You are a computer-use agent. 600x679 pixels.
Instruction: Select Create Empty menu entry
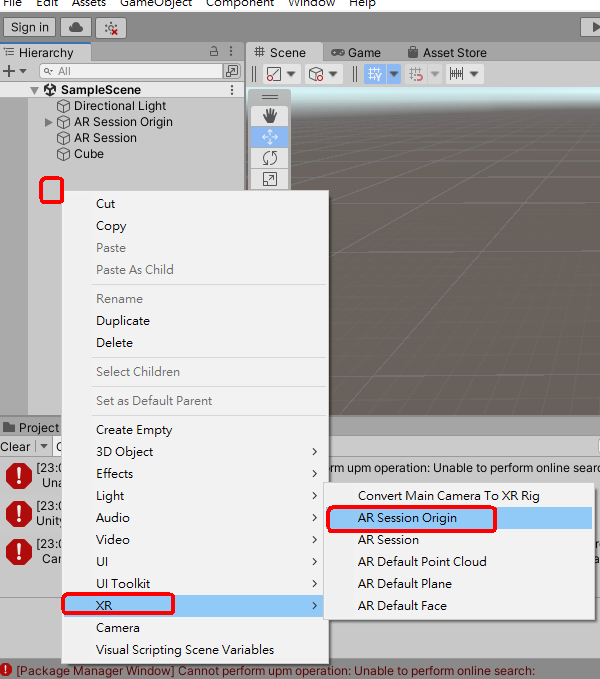195,430
